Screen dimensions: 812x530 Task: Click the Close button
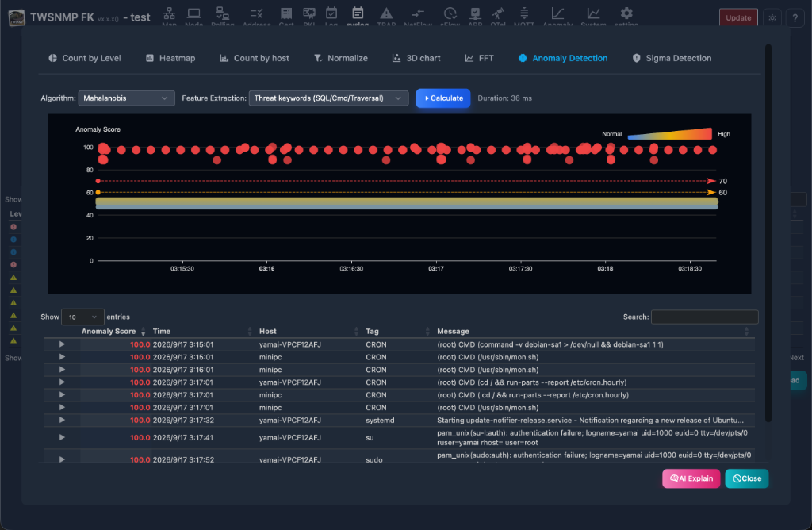click(x=747, y=478)
